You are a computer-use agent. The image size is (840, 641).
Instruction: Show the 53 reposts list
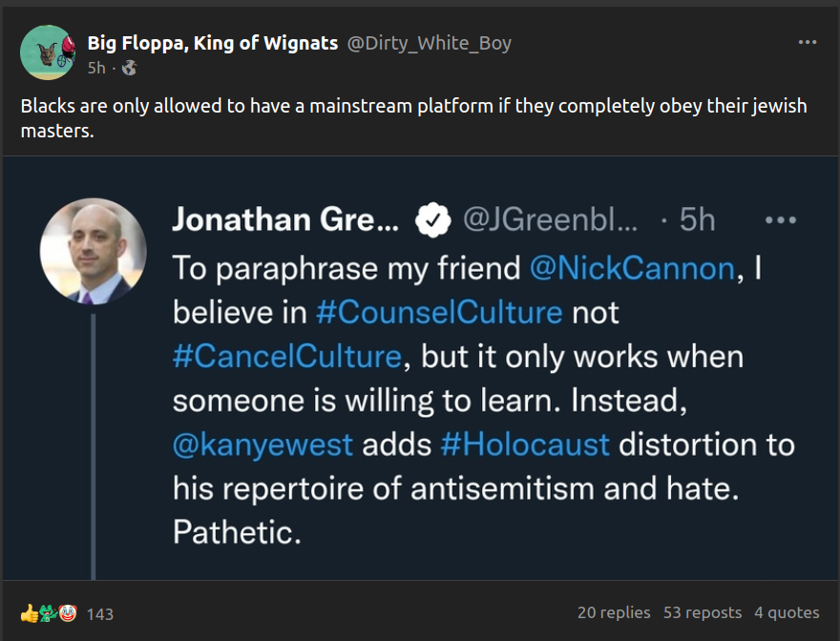click(x=703, y=612)
